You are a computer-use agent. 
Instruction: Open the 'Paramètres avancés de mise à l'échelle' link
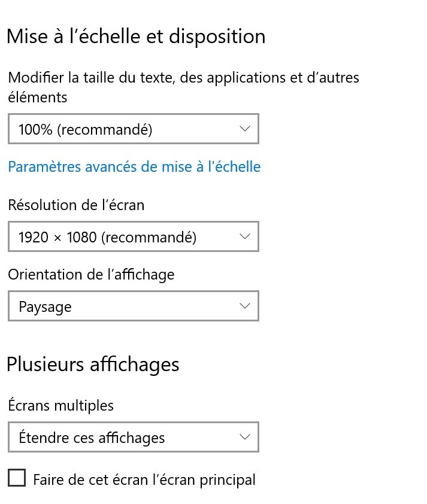coord(134,166)
